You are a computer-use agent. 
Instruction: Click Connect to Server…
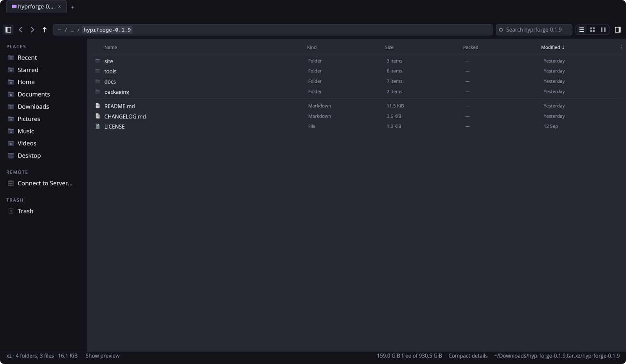click(x=43, y=183)
